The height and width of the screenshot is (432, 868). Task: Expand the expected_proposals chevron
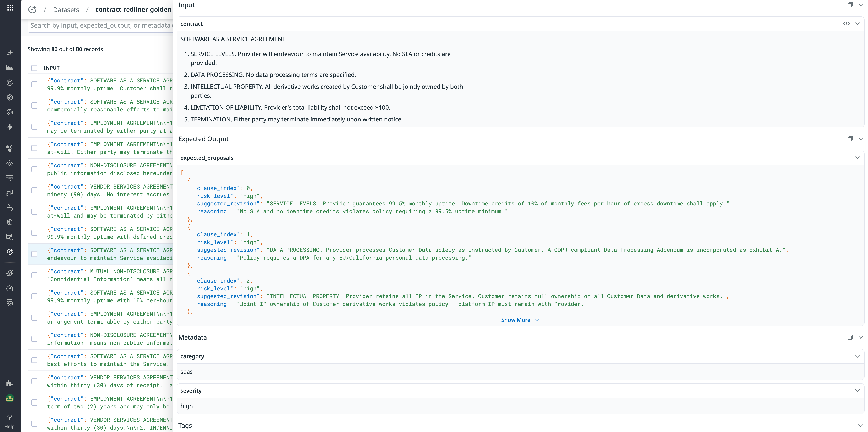click(x=857, y=157)
